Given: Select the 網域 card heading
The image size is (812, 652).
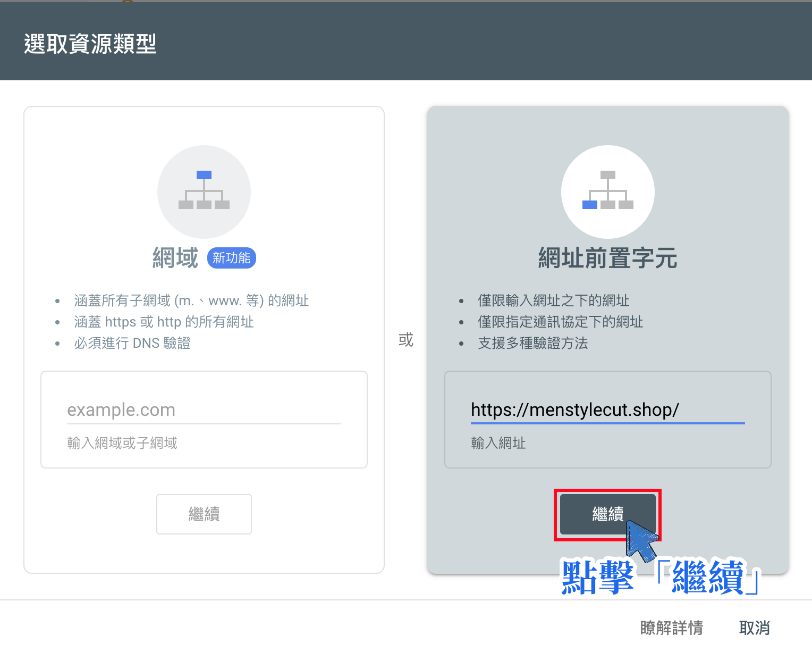Looking at the screenshot, I should tap(175, 258).
